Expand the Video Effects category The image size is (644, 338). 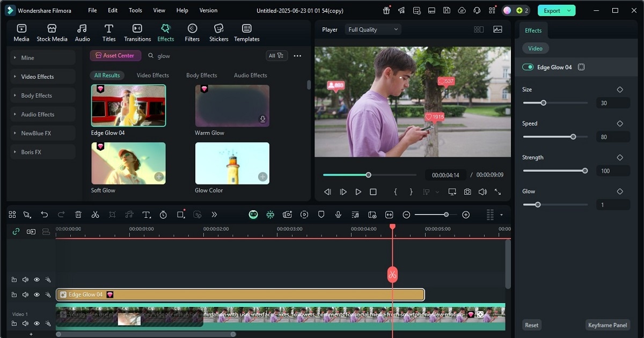coord(43,77)
